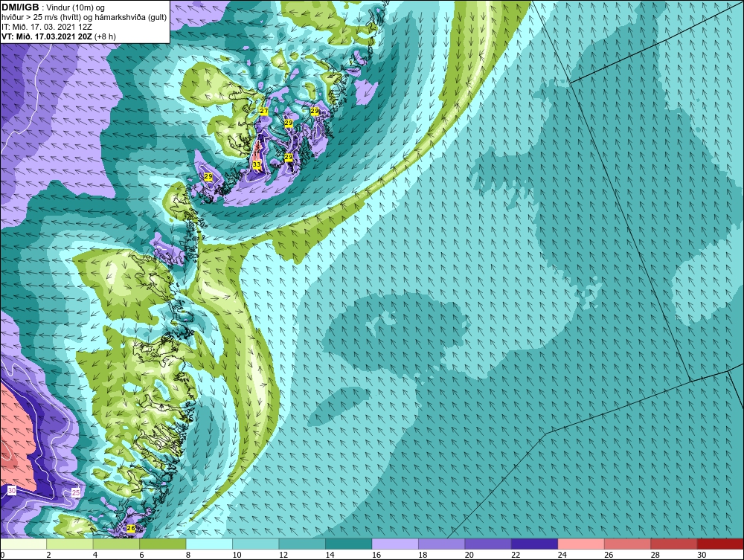Click the scale value 26
The image size is (744, 560).
coord(609,555)
